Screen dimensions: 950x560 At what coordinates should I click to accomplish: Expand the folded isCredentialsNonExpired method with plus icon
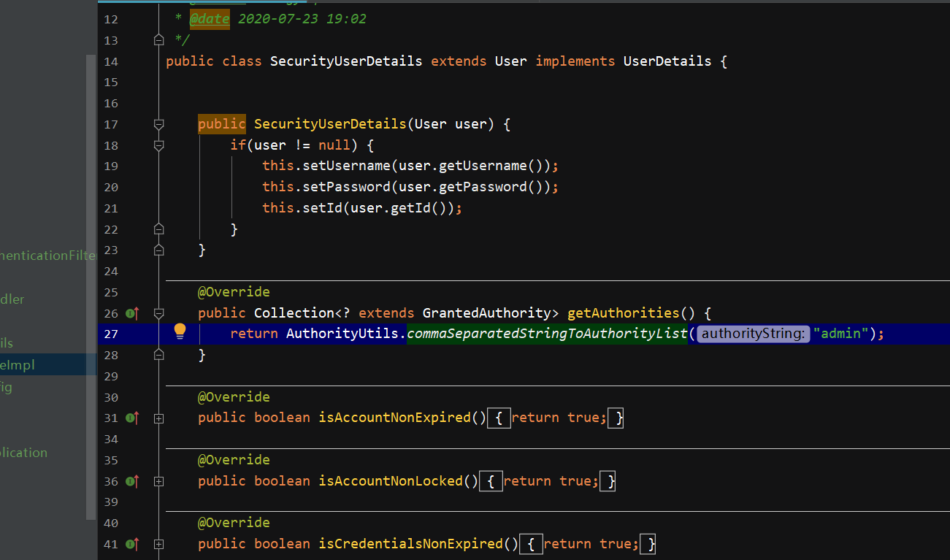(x=159, y=545)
